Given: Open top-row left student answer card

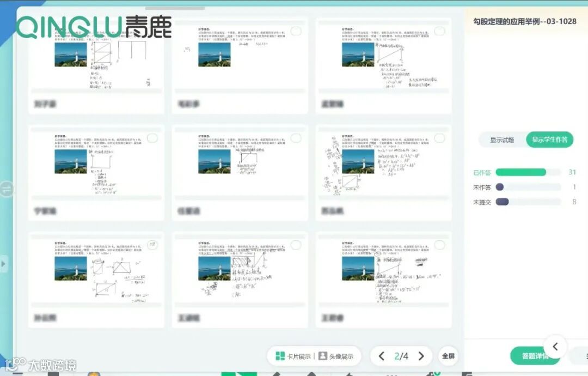Looking at the screenshot, I should [96, 65].
